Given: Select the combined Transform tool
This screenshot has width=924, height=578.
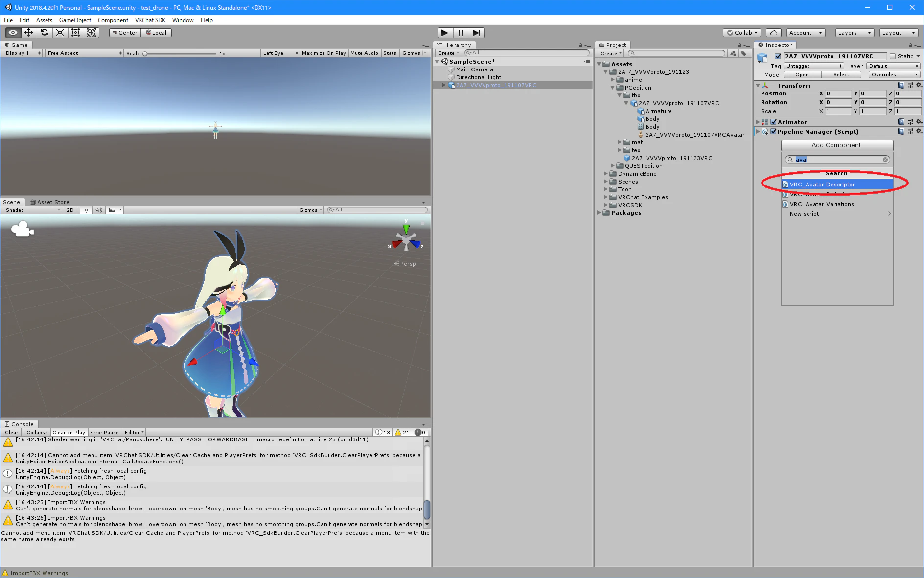Looking at the screenshot, I should 92,33.
